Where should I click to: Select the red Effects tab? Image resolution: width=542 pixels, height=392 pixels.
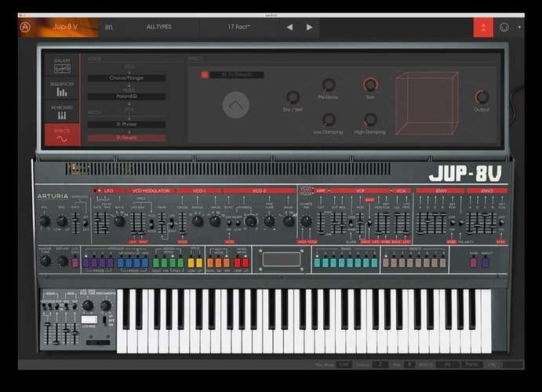click(62, 135)
